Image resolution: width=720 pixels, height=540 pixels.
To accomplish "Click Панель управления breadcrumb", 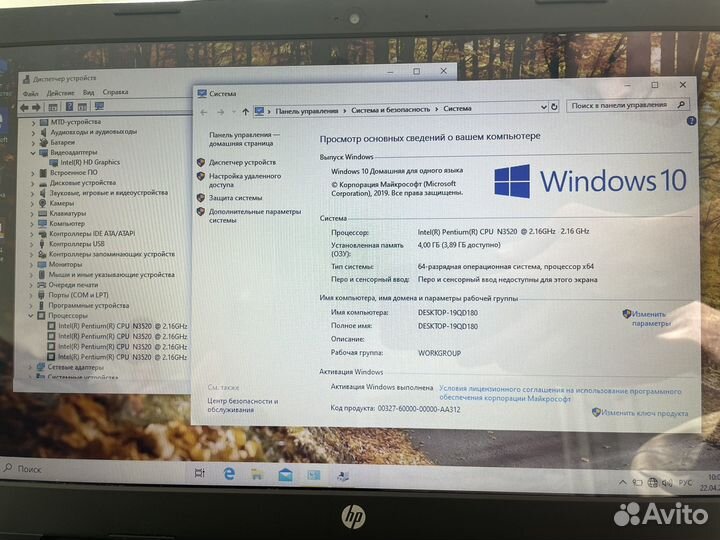I will pyautogui.click(x=306, y=111).
